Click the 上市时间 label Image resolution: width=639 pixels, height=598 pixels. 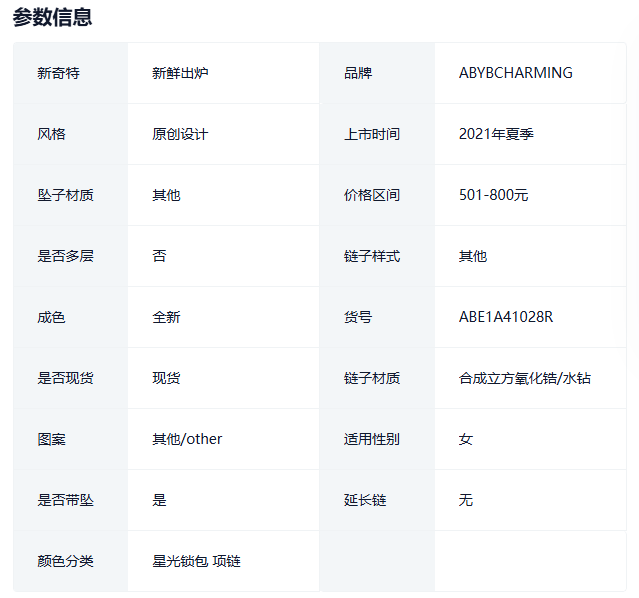pyautogui.click(x=371, y=134)
